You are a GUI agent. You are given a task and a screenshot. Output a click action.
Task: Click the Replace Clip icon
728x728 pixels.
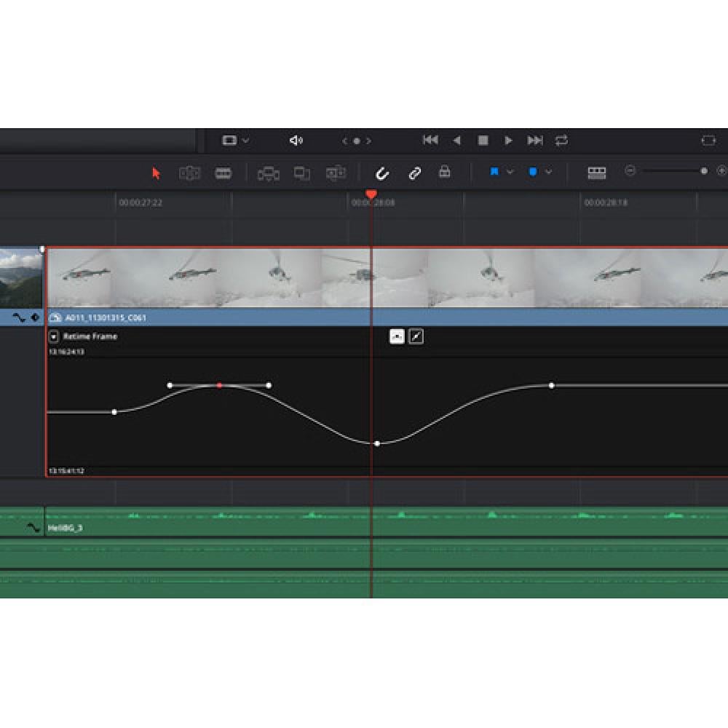(336, 173)
